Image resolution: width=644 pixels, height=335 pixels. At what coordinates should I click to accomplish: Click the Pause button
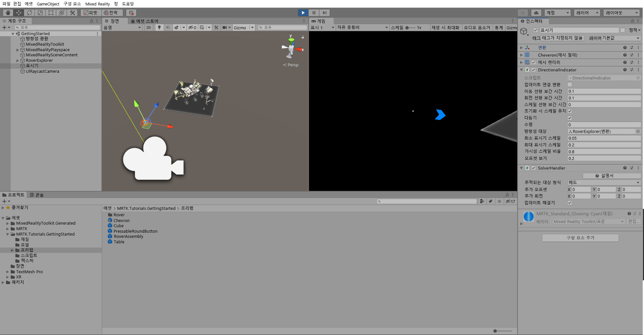pos(314,13)
